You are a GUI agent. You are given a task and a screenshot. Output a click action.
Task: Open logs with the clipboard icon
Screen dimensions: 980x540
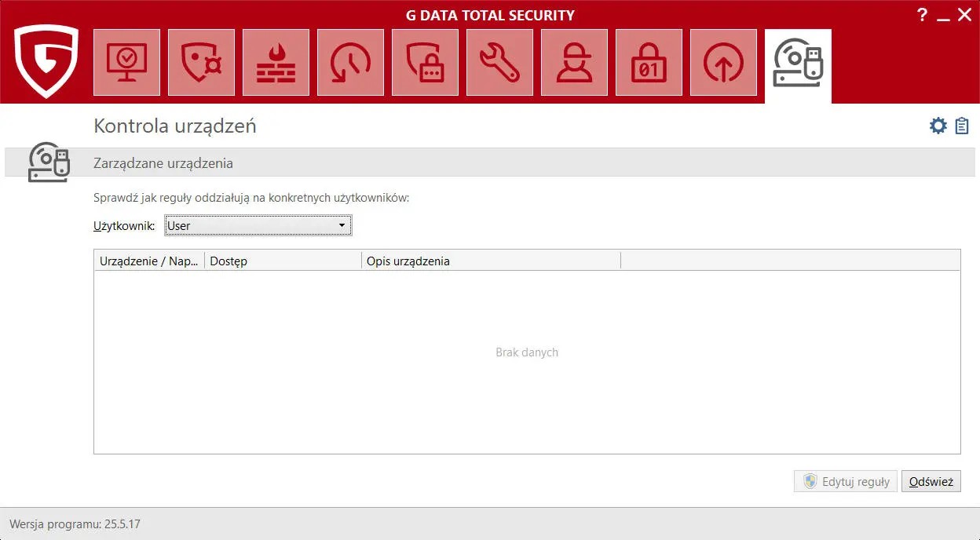[x=961, y=125]
